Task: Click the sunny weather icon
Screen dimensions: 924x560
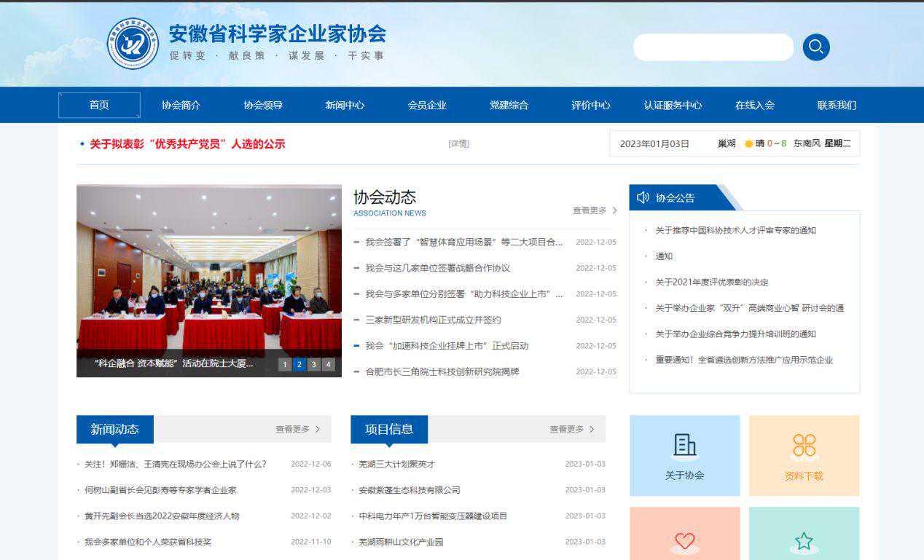Action: [x=748, y=143]
